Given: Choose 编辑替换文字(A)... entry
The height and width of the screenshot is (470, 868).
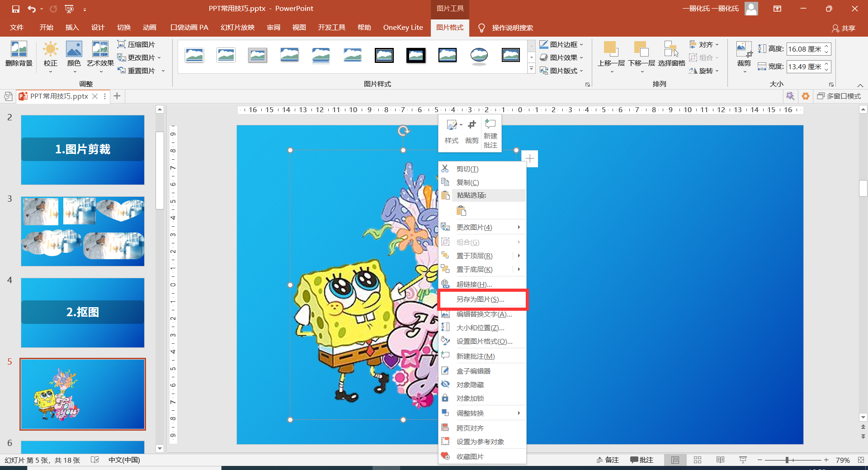Looking at the screenshot, I should pyautogui.click(x=482, y=314).
